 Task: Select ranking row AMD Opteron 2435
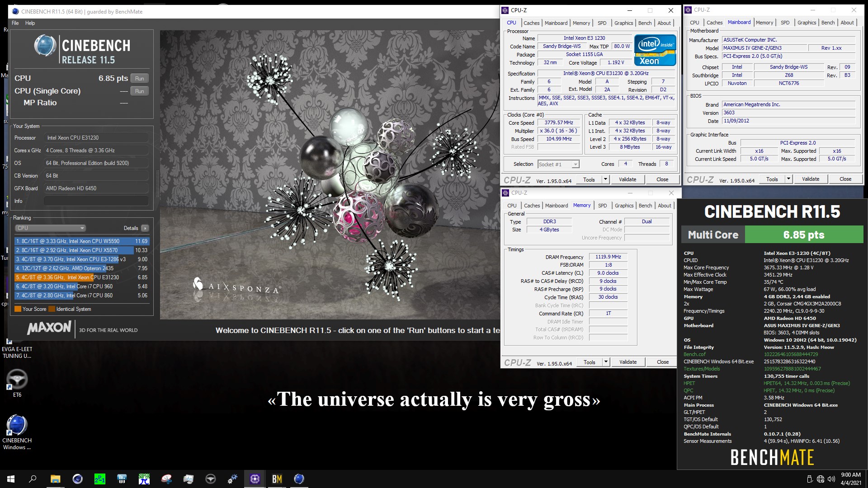tap(81, 268)
